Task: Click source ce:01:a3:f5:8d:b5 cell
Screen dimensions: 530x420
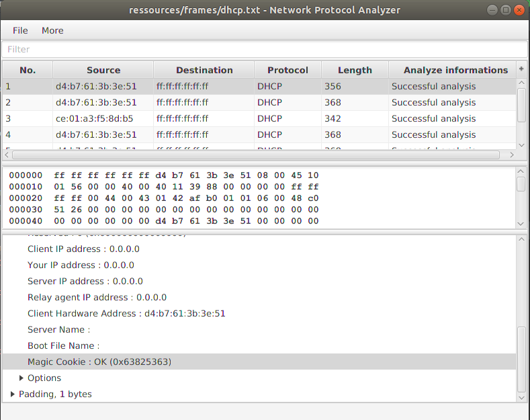Action: 103,119
